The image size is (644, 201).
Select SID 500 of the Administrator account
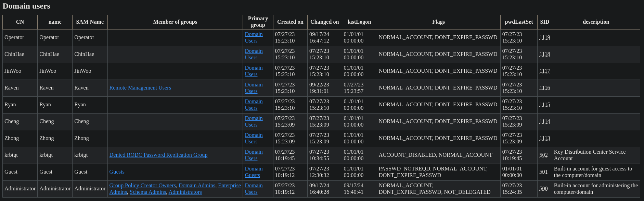pyautogui.click(x=543, y=189)
